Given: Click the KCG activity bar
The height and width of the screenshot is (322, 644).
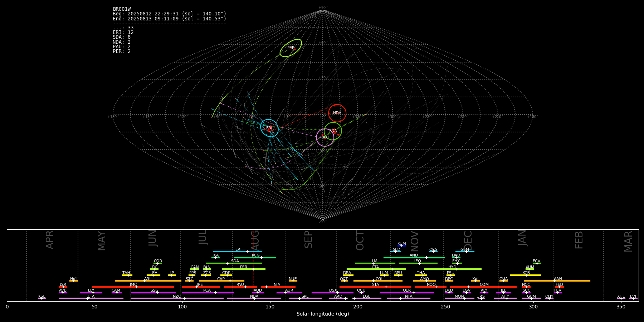Looking at the screenshot, I should [255, 257].
